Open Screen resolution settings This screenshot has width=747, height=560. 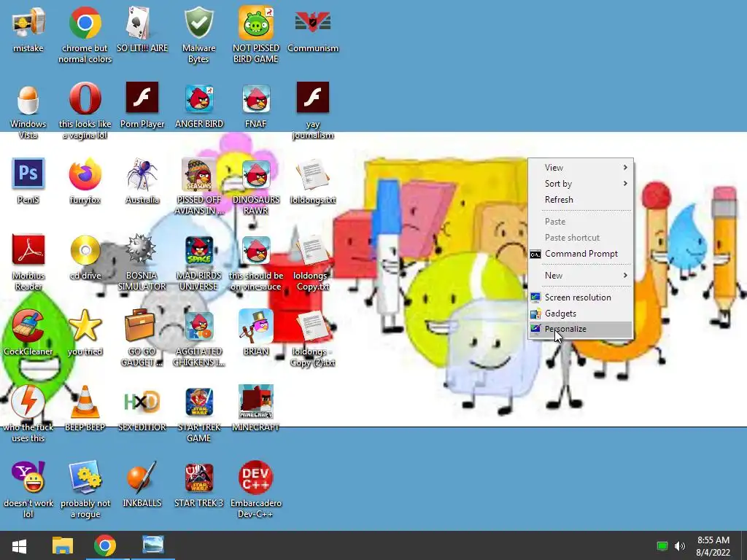click(x=581, y=297)
